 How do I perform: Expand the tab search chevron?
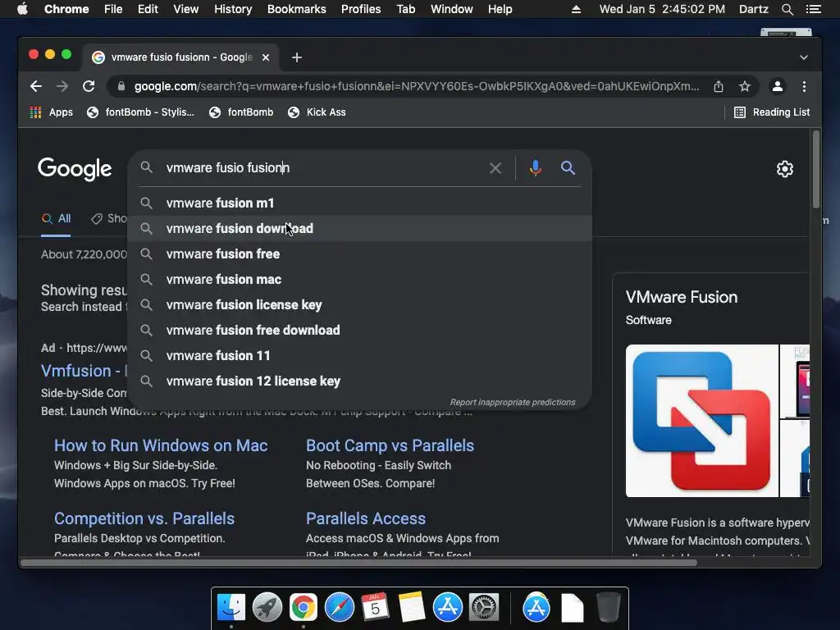pos(804,57)
